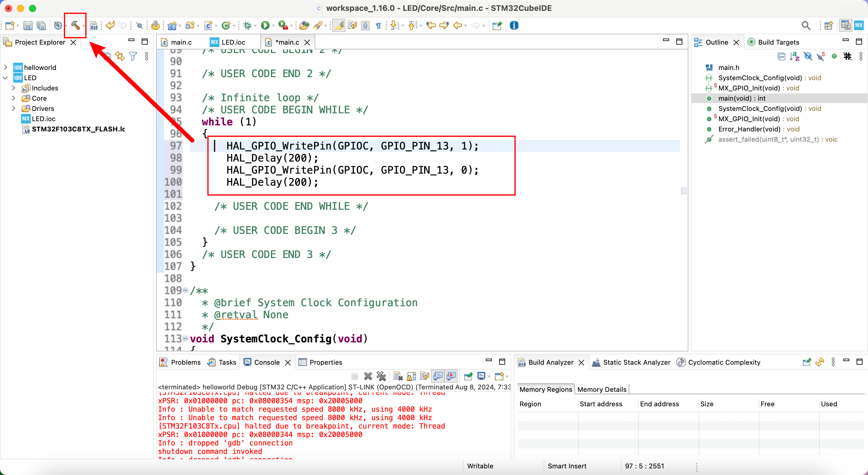Toggle Block Selection Mode button
868x475 pixels.
(x=365, y=26)
